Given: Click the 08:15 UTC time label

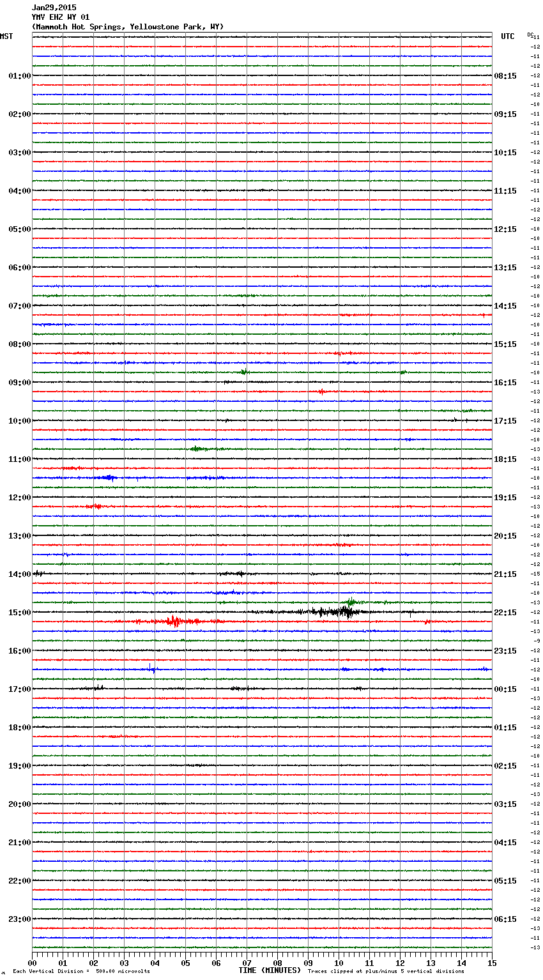Looking at the screenshot, I should tap(505, 76).
